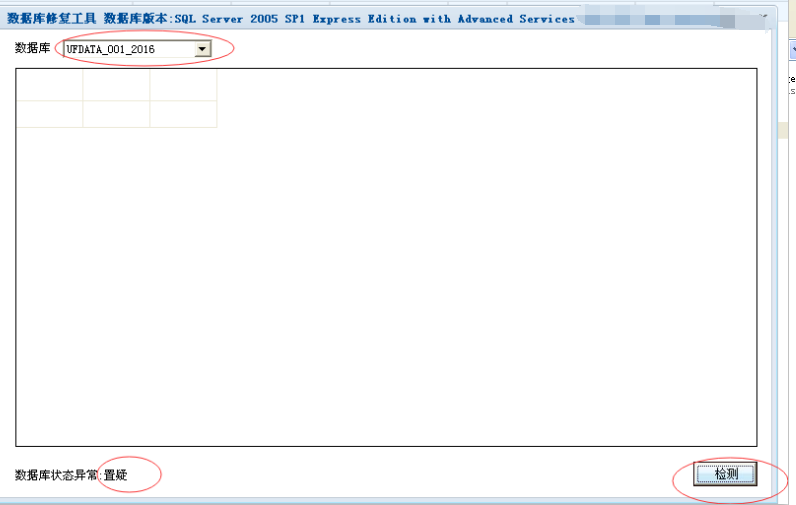Screen dimensions: 796x505
Task: Click the first cell in grid's second row
Action: pos(49,114)
